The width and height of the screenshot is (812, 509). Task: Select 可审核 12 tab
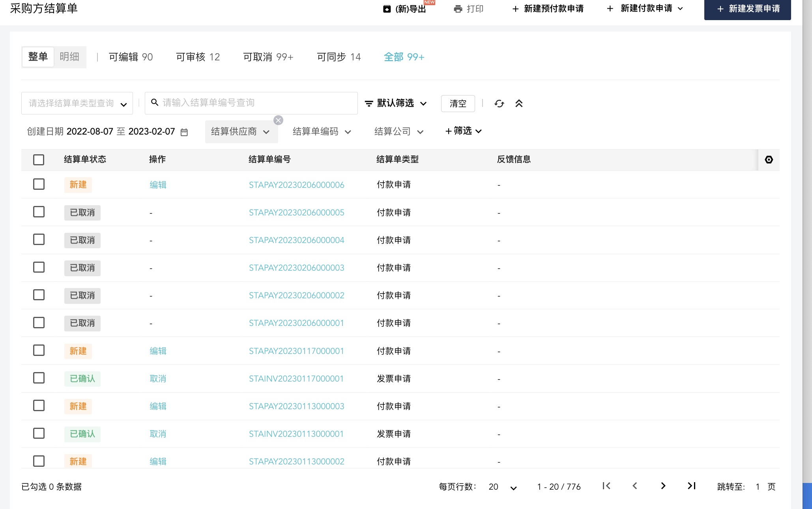[198, 57]
